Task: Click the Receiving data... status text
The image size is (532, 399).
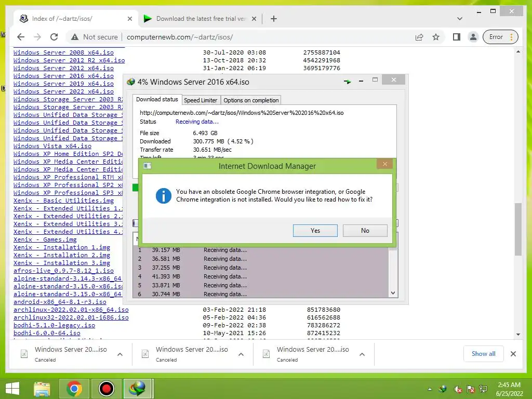Action: pos(197,122)
